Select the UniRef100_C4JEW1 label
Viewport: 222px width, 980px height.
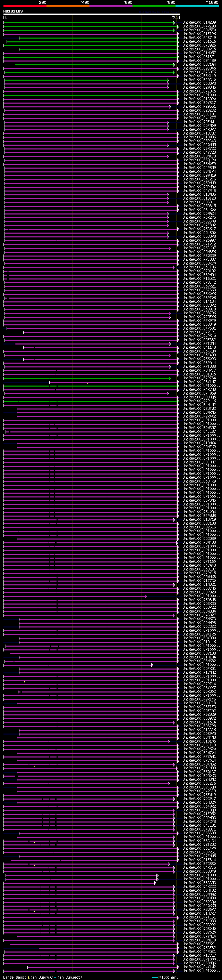pyautogui.click(x=199, y=825)
